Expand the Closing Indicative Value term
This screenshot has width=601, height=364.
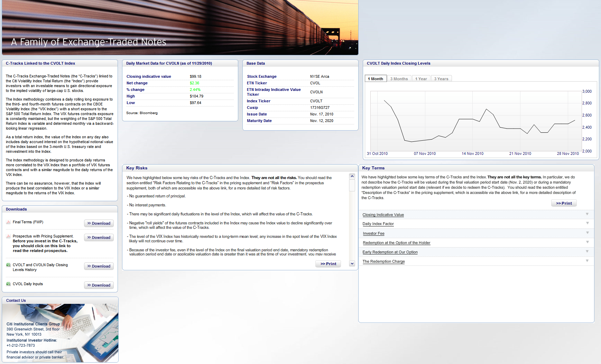pyautogui.click(x=587, y=214)
